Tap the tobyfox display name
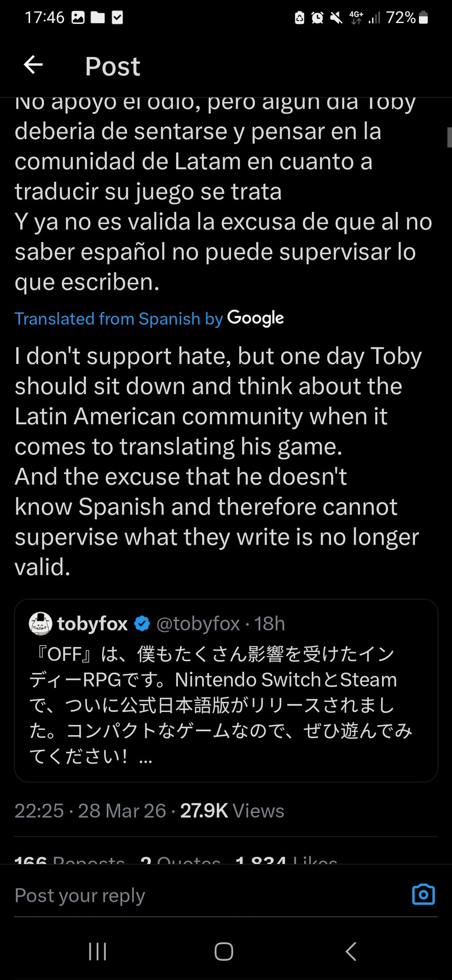Screen dimensions: 452x980 coord(92,624)
